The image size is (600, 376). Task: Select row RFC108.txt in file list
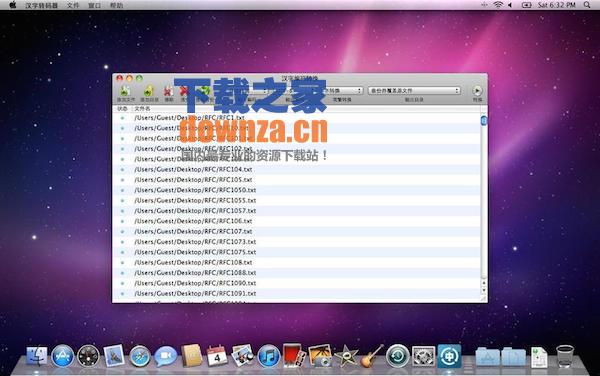[x=297, y=262]
